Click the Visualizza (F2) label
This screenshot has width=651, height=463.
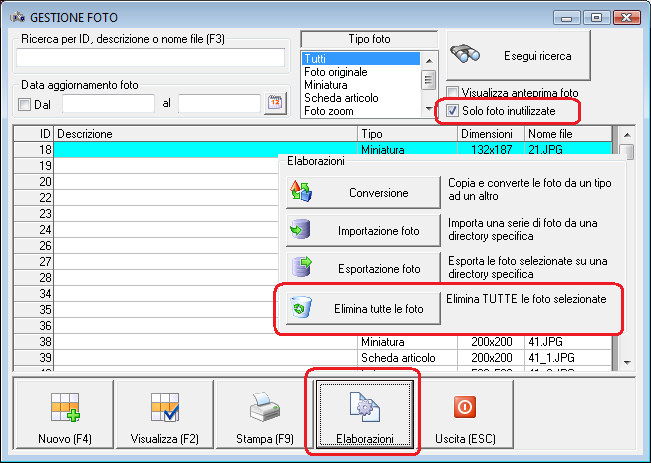(x=165, y=439)
